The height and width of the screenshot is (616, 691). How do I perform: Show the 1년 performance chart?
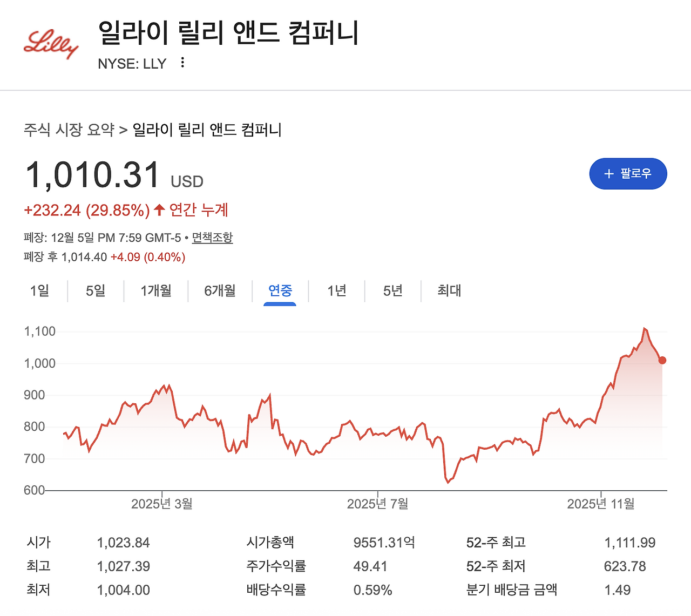(x=337, y=291)
